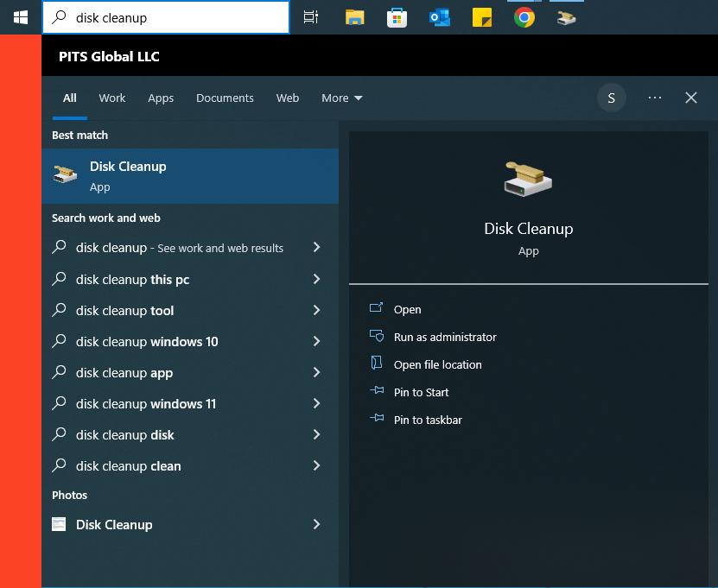The height and width of the screenshot is (588, 718).
Task: Click the large Disk Cleanup icon in preview pane
Action: [x=528, y=180]
